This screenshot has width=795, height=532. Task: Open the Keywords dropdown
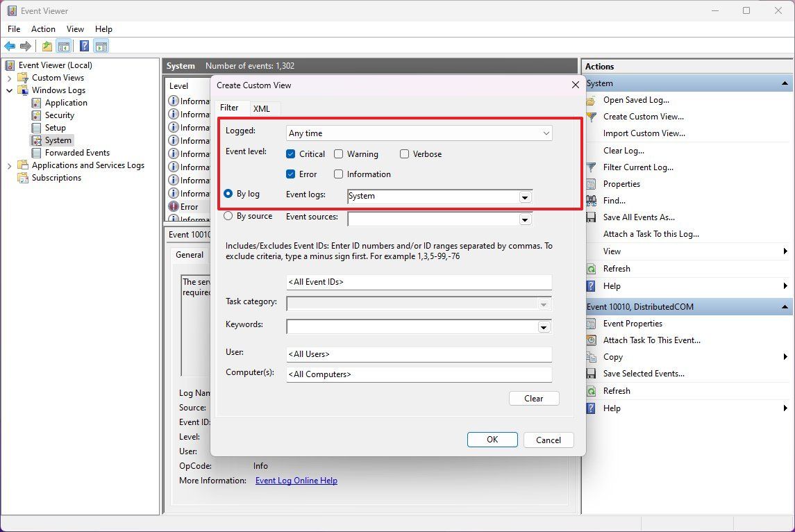pyautogui.click(x=544, y=326)
